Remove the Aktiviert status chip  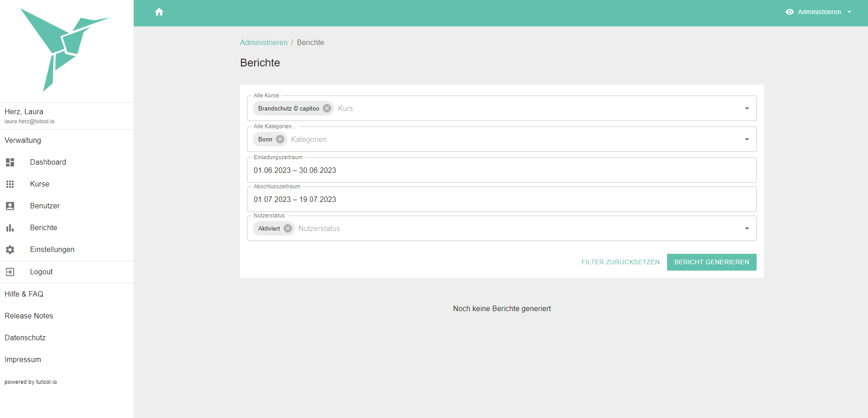tap(288, 228)
